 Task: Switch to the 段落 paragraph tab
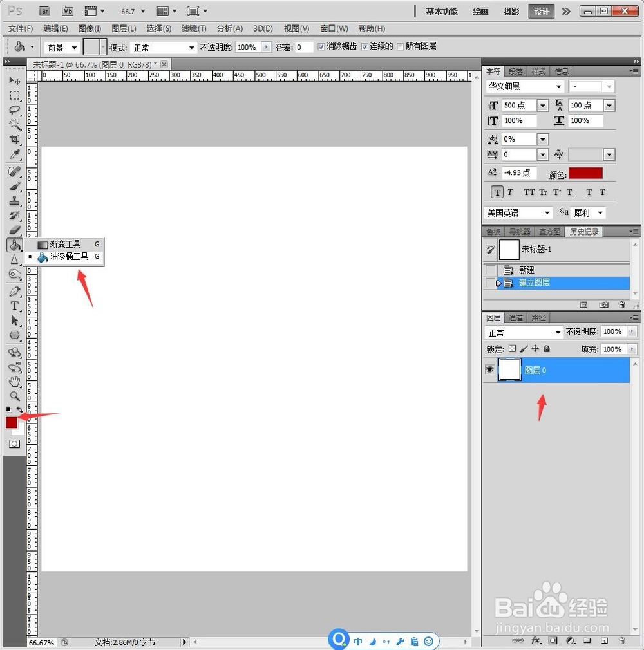point(516,71)
